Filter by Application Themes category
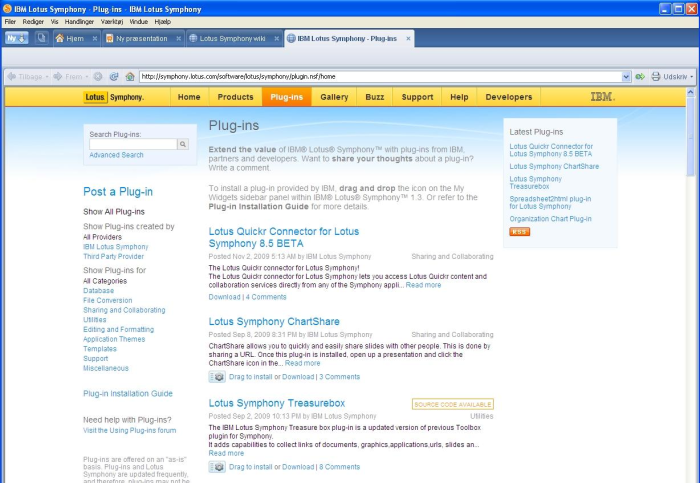Viewport: 700px width, 483px height. pos(114,339)
